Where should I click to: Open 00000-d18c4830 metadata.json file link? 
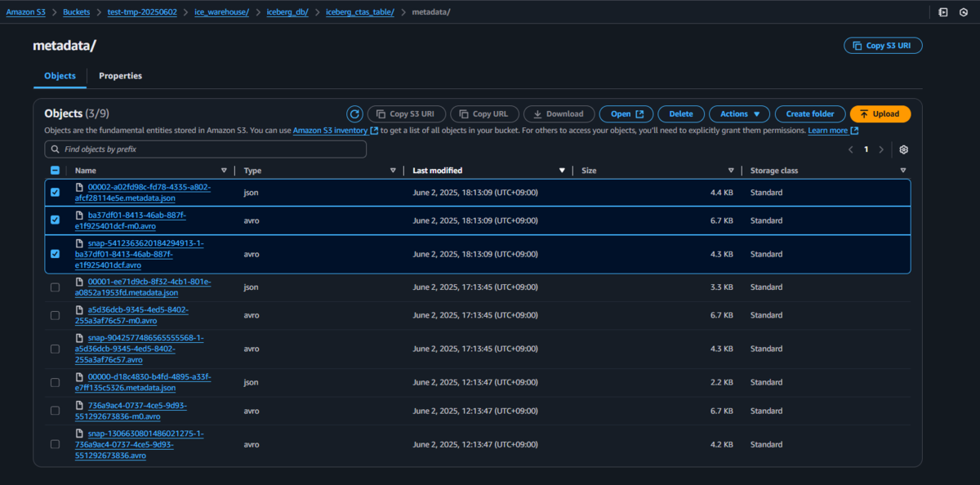(x=143, y=382)
